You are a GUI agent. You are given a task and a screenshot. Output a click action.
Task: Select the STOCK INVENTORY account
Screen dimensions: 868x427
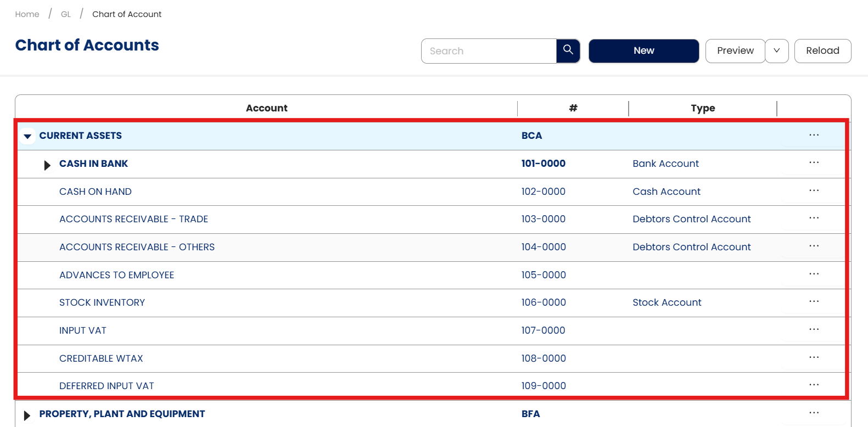102,302
